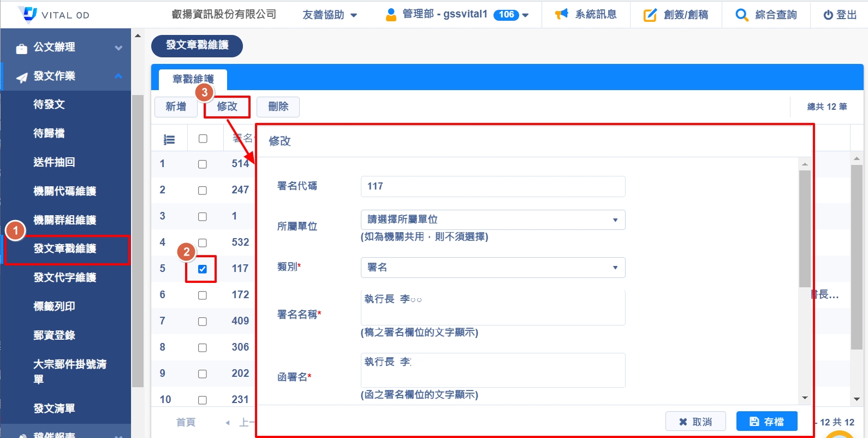Click the VITAL OD logo icon

click(x=27, y=14)
